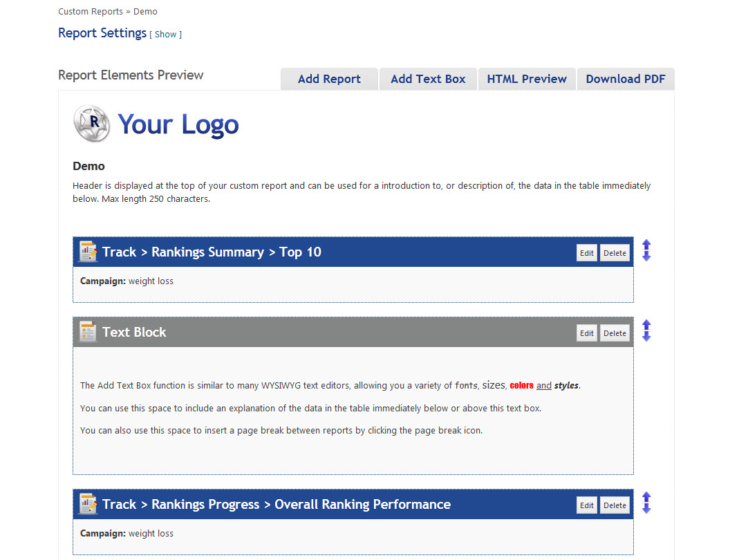Click the move arrows beside Text Block

(646, 330)
